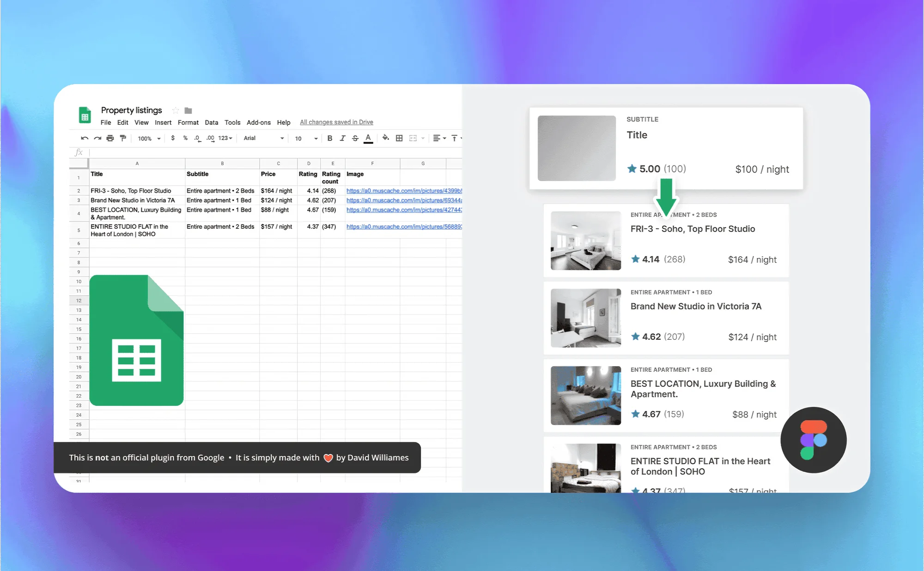Click the Figma logo badge
924x571 pixels.
click(813, 440)
